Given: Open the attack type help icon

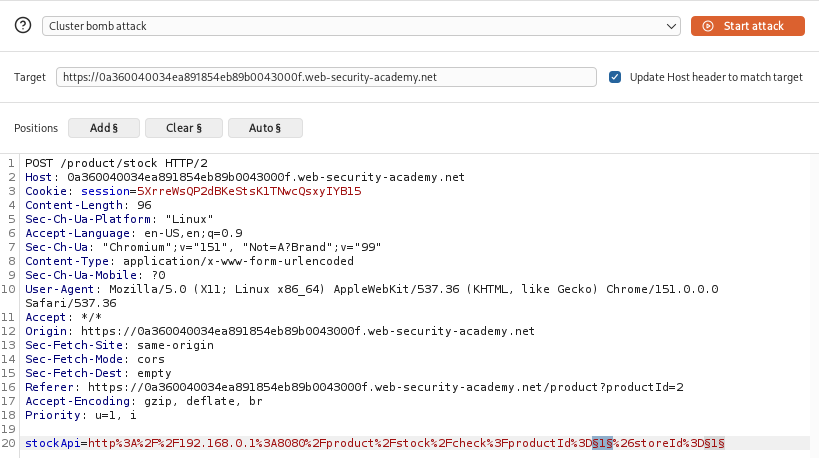Looking at the screenshot, I should pos(23,26).
